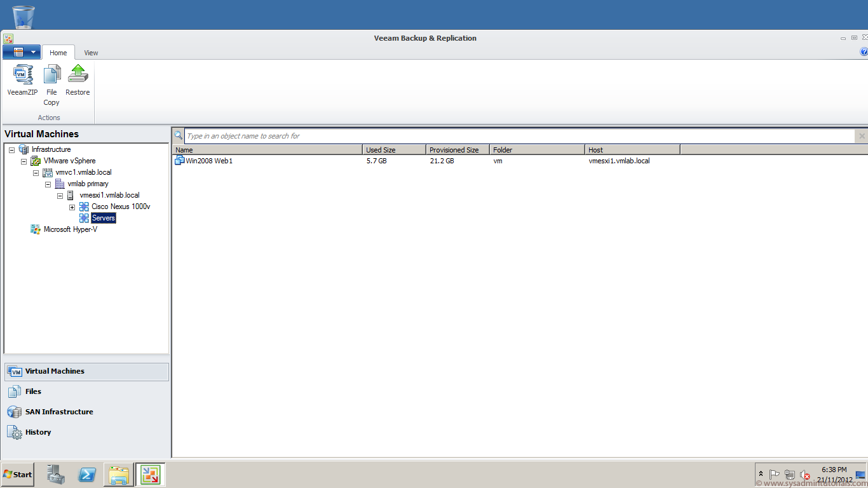Open the Recycle Bin on desktop

[24, 17]
